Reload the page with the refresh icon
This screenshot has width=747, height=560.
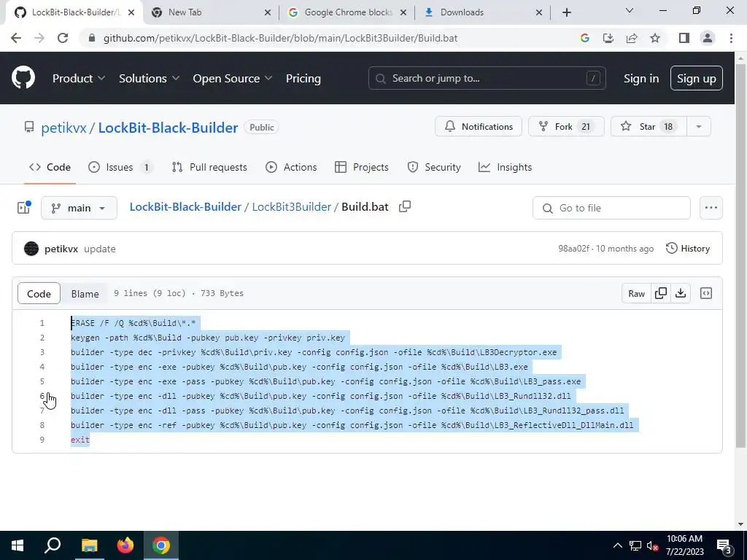tap(63, 38)
